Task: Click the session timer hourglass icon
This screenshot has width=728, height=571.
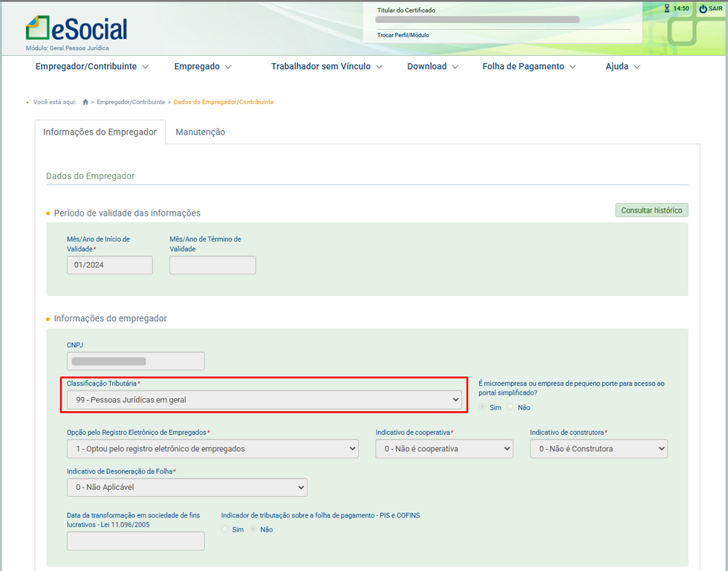Action: (666, 8)
